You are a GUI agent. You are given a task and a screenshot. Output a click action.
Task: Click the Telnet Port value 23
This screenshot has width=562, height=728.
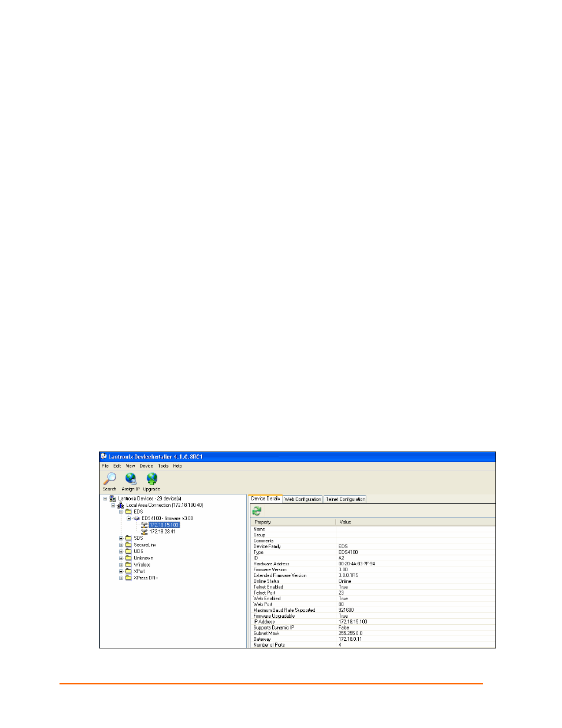coord(341,593)
